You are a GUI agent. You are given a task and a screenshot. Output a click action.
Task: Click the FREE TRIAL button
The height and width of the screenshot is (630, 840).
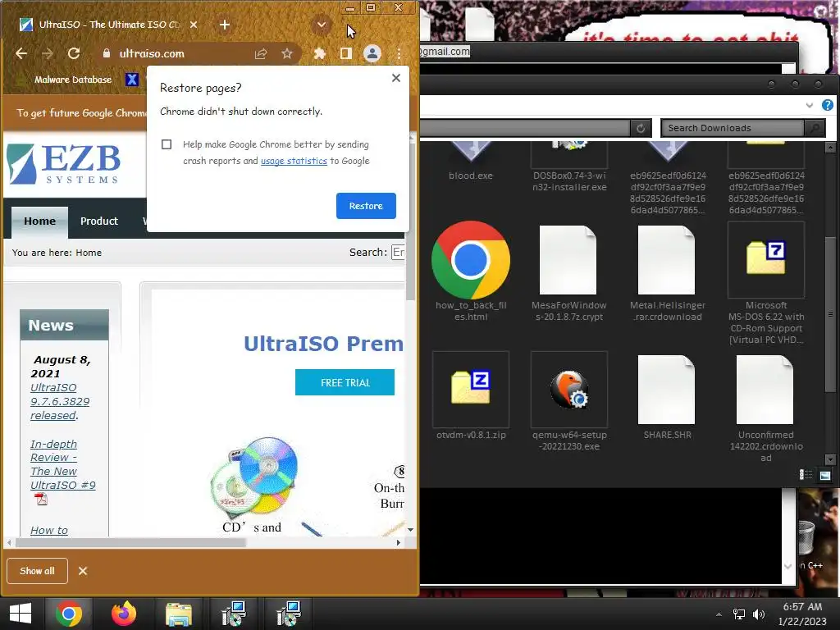pyautogui.click(x=345, y=382)
